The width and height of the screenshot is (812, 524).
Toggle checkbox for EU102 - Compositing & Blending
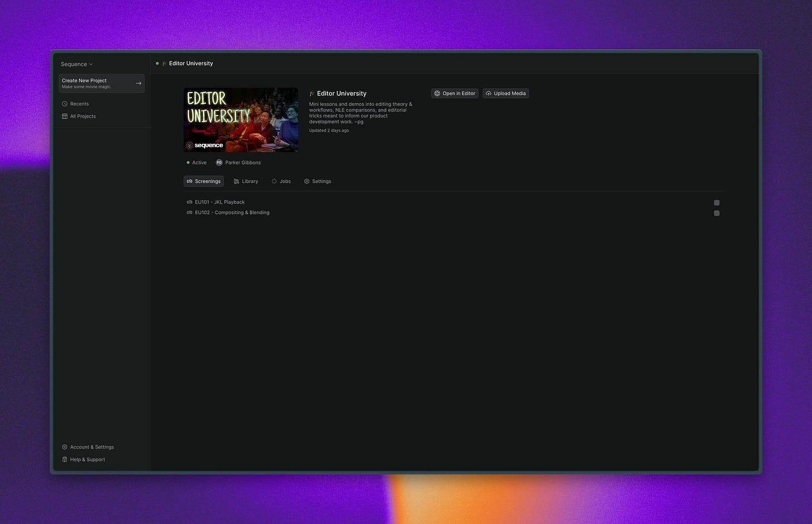tap(717, 213)
